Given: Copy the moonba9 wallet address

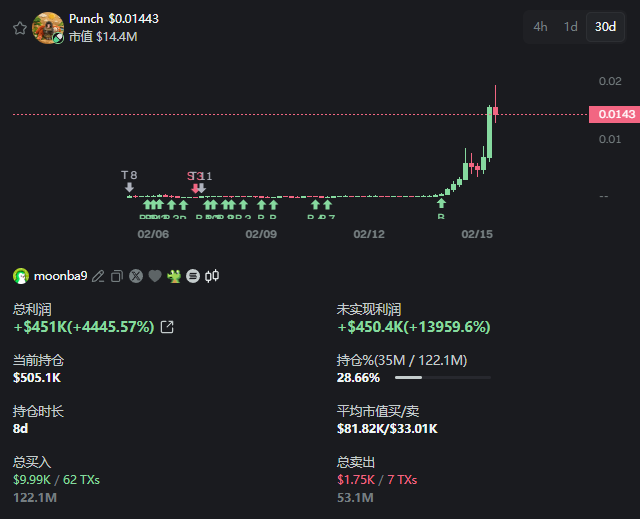Looking at the screenshot, I should point(116,276).
